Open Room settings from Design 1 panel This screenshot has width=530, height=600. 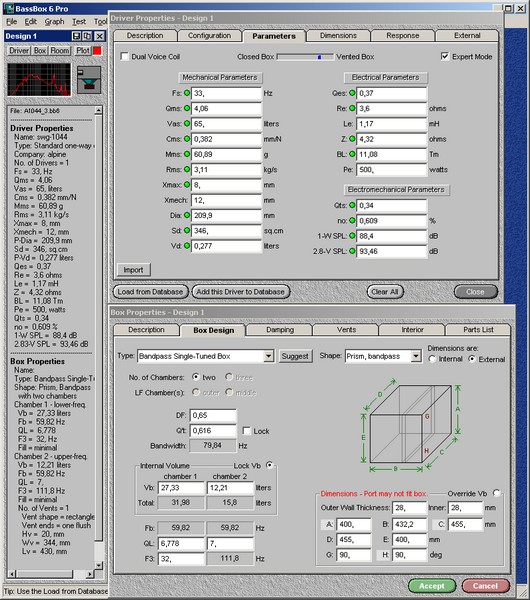point(60,51)
